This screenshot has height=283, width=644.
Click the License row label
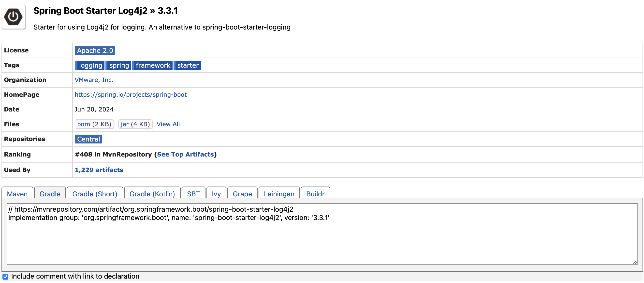[x=16, y=50]
